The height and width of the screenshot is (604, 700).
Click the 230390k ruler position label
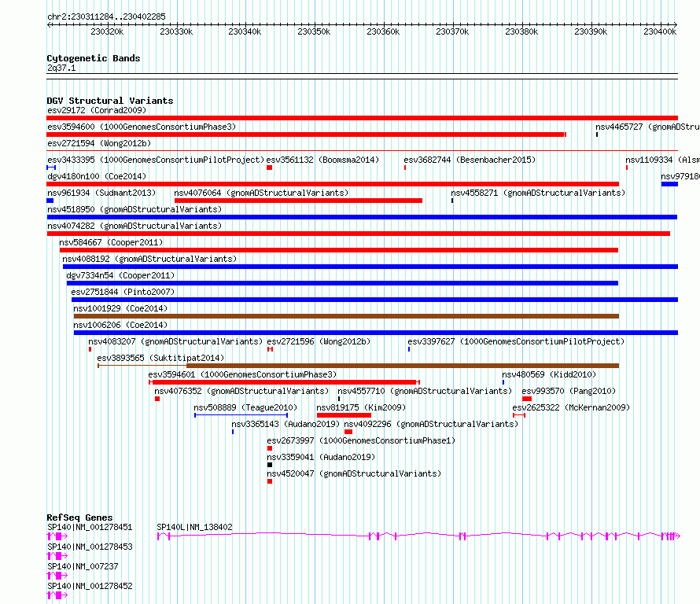click(x=591, y=31)
